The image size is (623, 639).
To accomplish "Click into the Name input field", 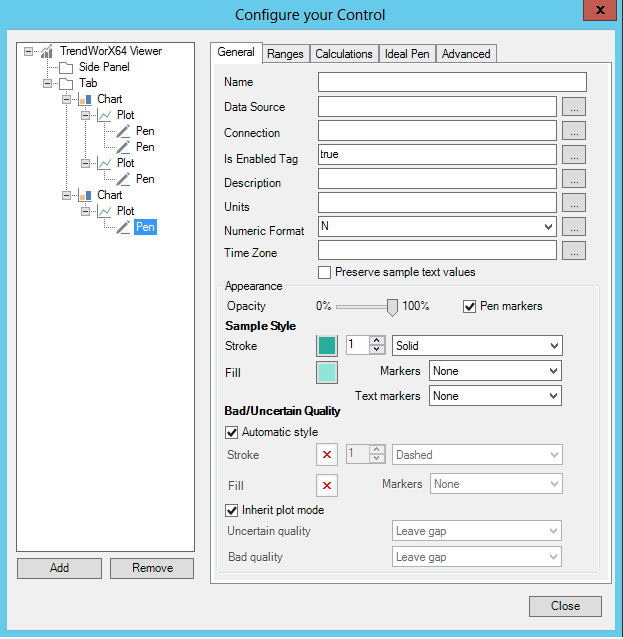I will [x=452, y=82].
